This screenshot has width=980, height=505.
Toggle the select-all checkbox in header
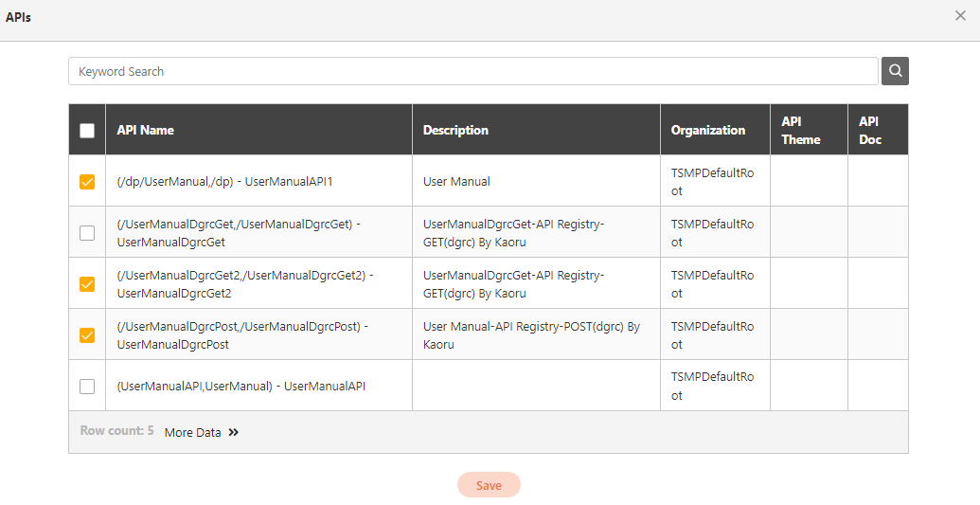click(x=87, y=131)
